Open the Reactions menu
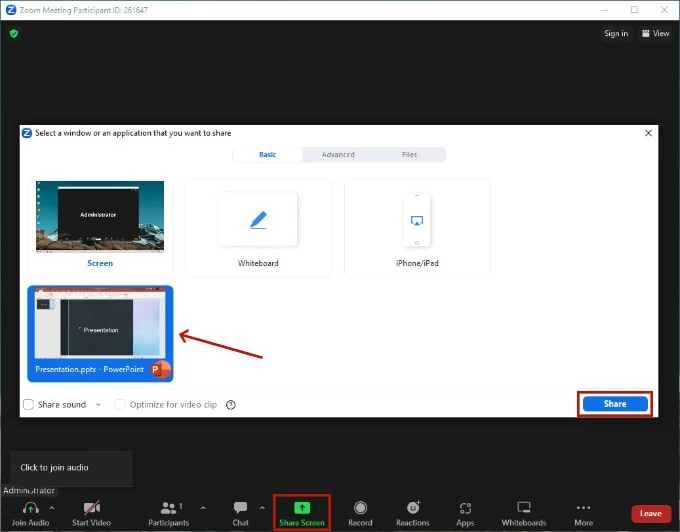Screen dimensions: 680x532 click(412, 508)
